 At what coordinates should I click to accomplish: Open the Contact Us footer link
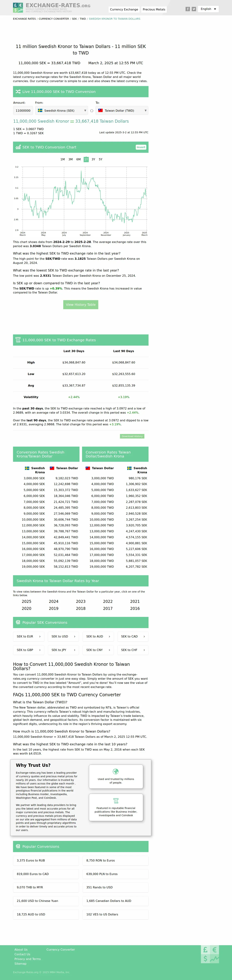[22, 954]
